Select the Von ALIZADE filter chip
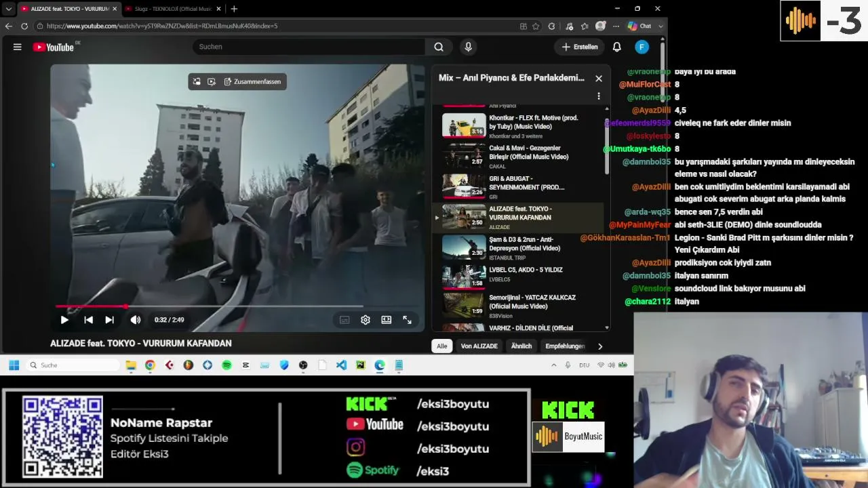Viewport: 868px width, 488px height. [479, 346]
